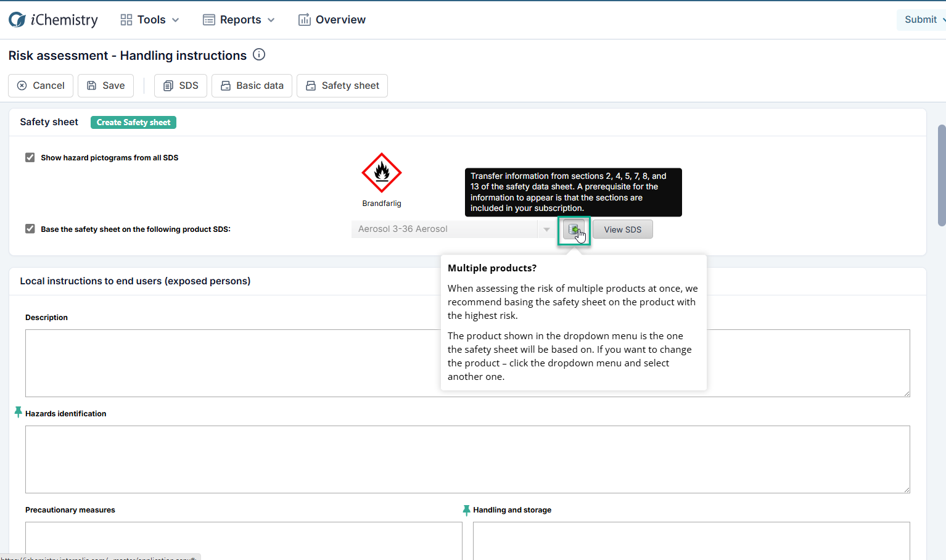Click the 'Multiple products?' popup heading
946x560 pixels.
pos(492,268)
